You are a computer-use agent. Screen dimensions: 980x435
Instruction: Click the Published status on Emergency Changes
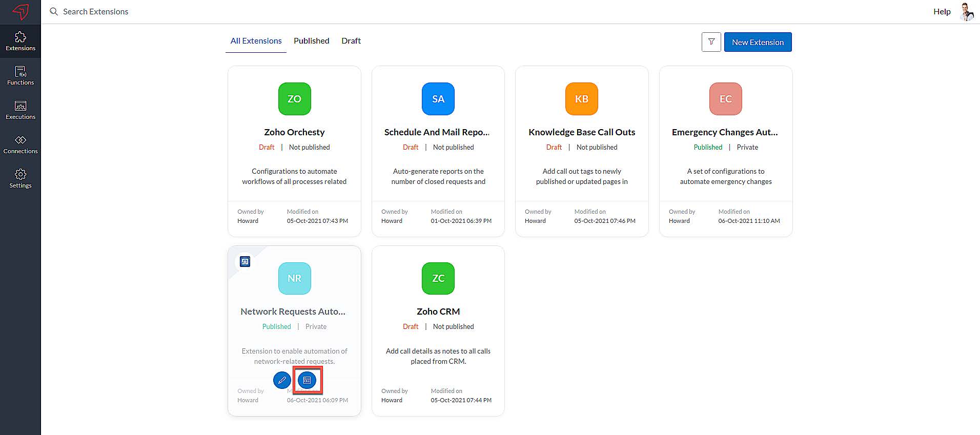coord(708,147)
